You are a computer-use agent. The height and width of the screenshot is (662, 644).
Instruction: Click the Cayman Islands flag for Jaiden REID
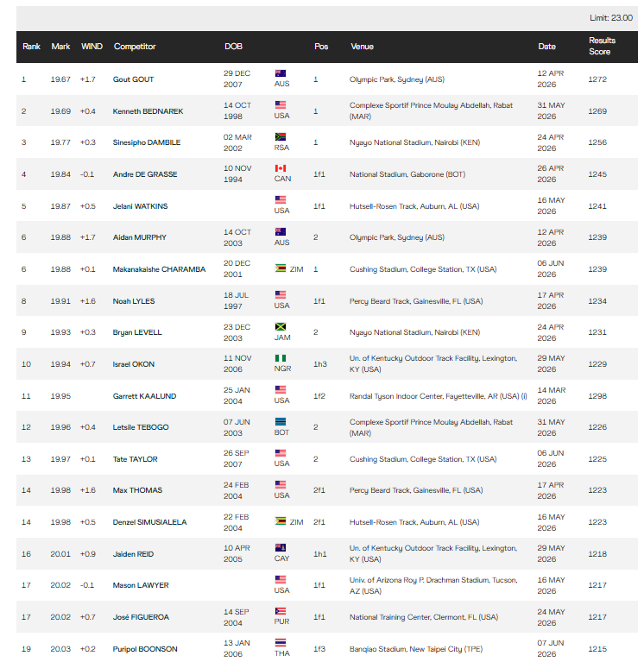(280, 547)
